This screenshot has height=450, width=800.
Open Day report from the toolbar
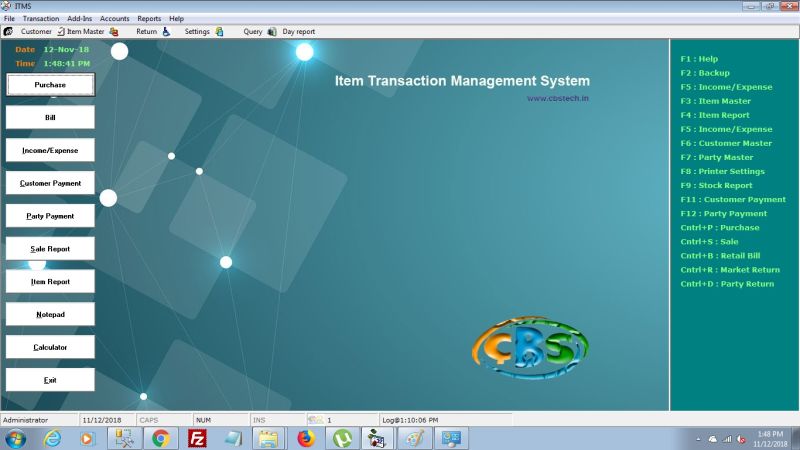pyautogui.click(x=298, y=32)
